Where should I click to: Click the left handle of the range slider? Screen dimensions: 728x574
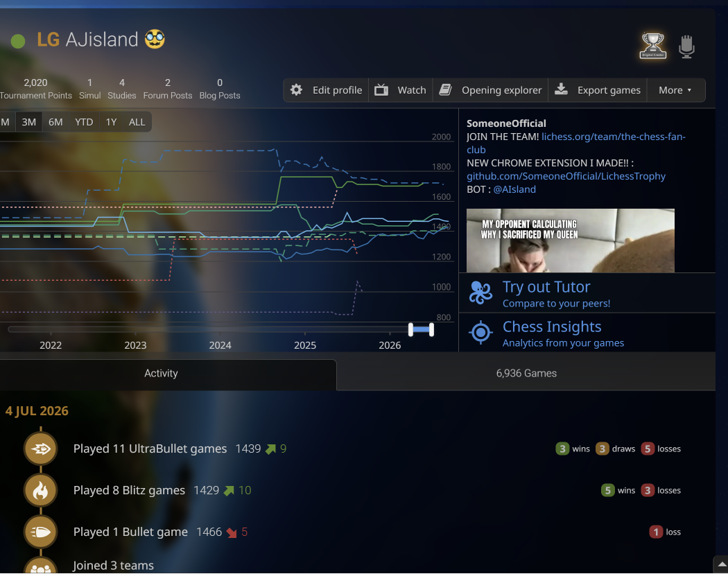click(410, 330)
